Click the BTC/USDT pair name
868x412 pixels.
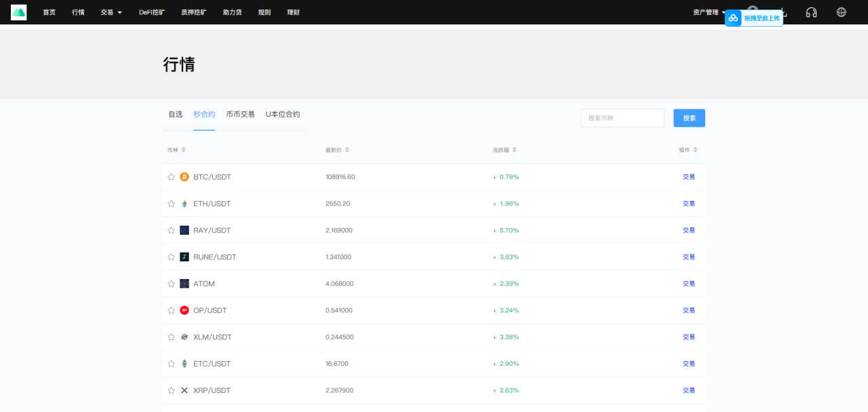pyautogui.click(x=212, y=177)
